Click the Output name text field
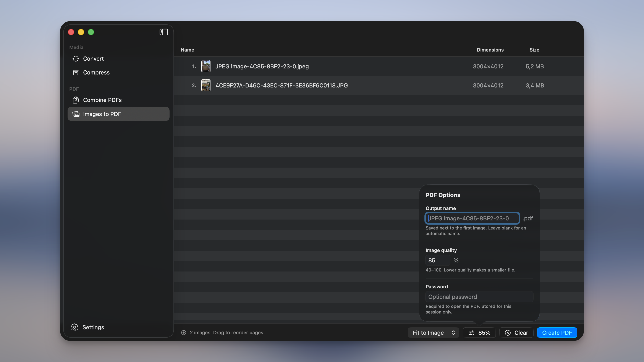Image resolution: width=644 pixels, height=362 pixels. pyautogui.click(x=472, y=218)
